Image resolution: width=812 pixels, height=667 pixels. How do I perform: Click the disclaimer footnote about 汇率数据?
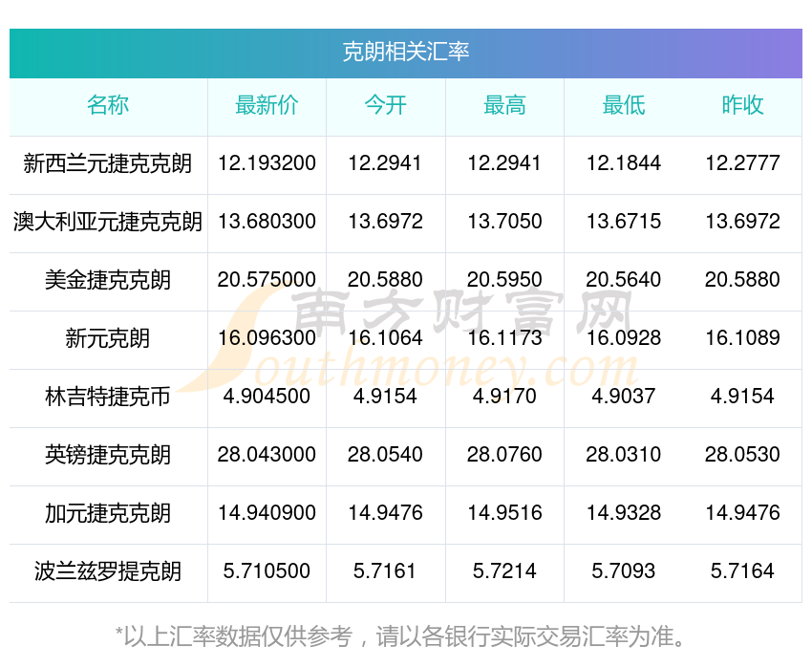coord(400,636)
